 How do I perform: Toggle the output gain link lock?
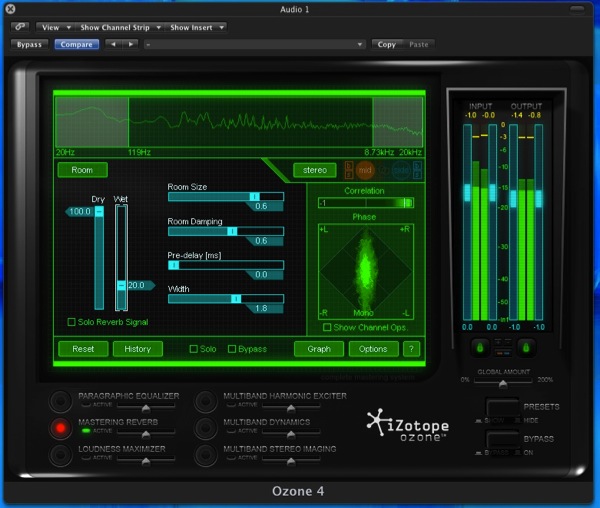pos(526,348)
